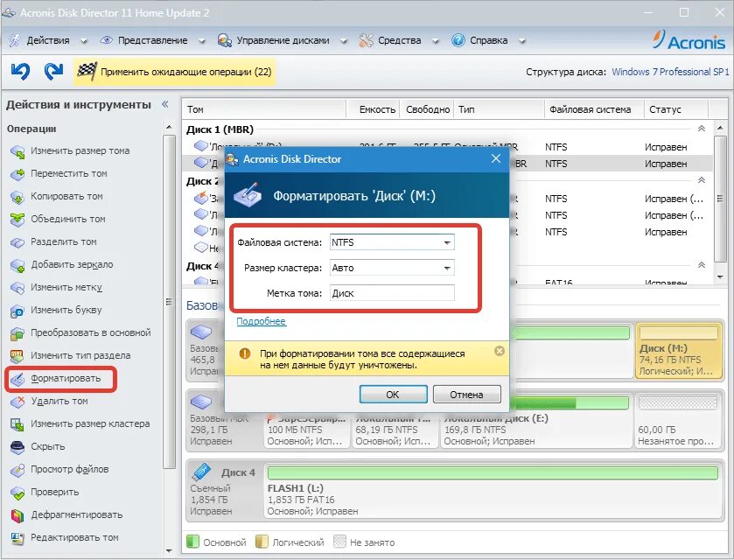Screen dimensions: 734x560
Task: Click the Help question mark icon
Action: [x=458, y=40]
